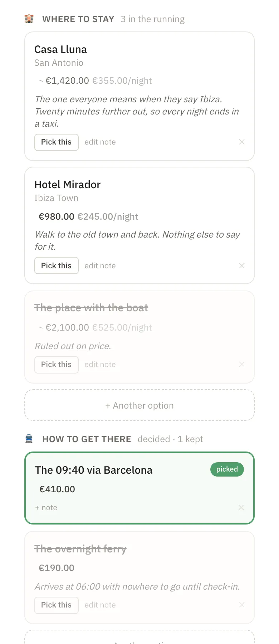The image size is (279, 644).
Task: Add a note to the Barcelona option
Action: [46, 508]
